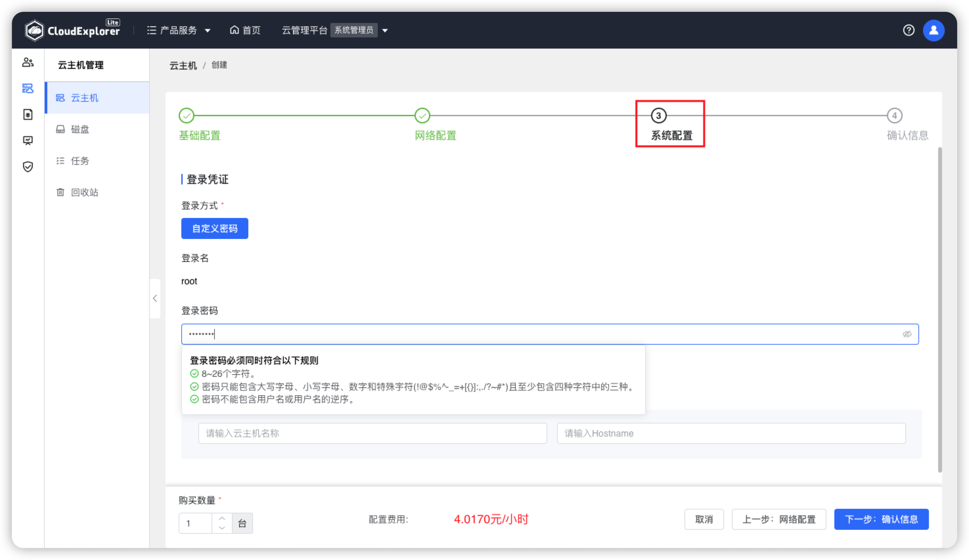
Task: Click the list icon beside 任务
Action: pyautogui.click(x=60, y=161)
